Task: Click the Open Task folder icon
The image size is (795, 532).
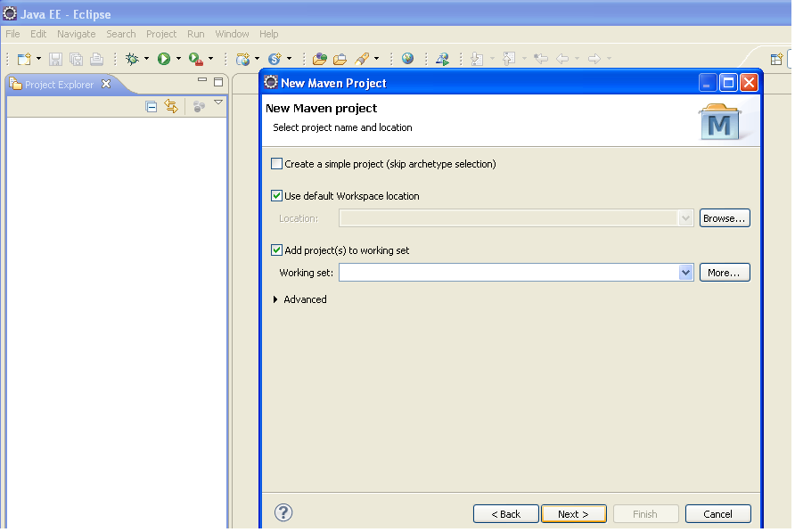Action: [340, 59]
